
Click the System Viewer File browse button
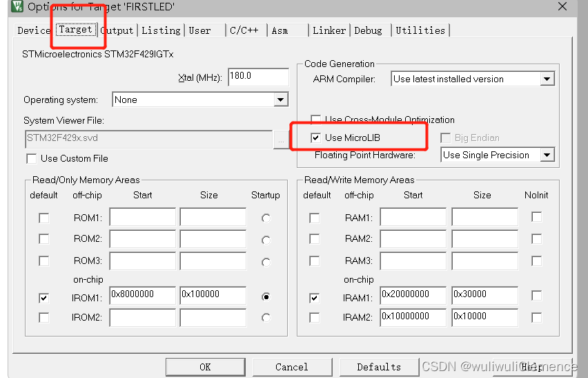tap(281, 140)
